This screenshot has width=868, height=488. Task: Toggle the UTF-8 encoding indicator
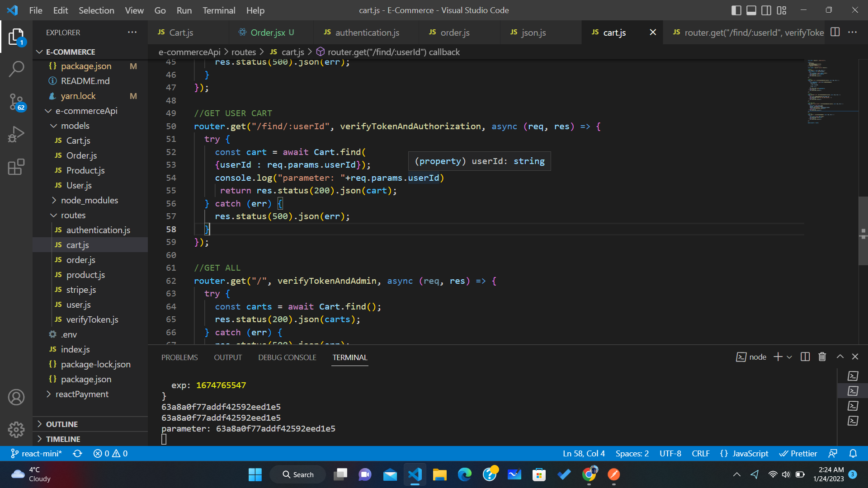[x=671, y=454]
